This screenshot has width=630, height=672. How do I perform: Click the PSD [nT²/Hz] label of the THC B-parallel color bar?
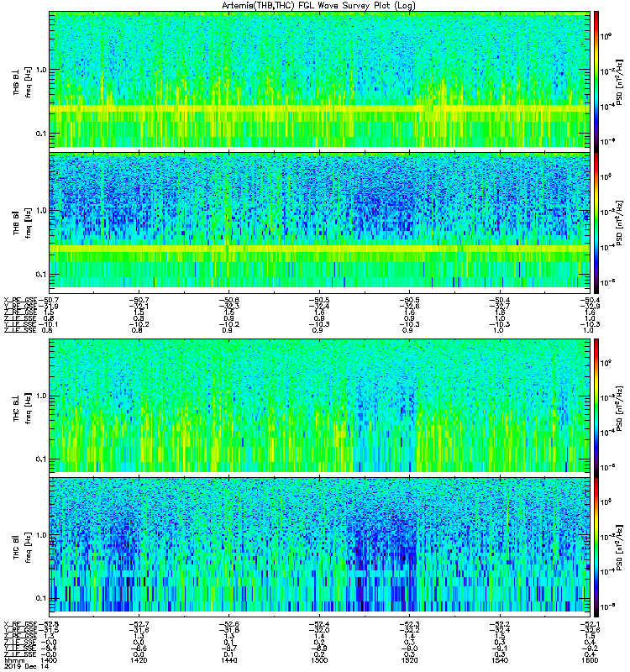(x=619, y=548)
